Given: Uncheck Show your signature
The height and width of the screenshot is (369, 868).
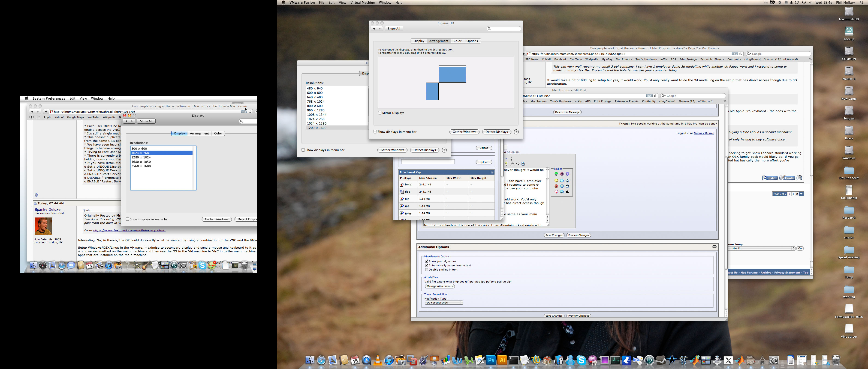Looking at the screenshot, I should point(427,261).
